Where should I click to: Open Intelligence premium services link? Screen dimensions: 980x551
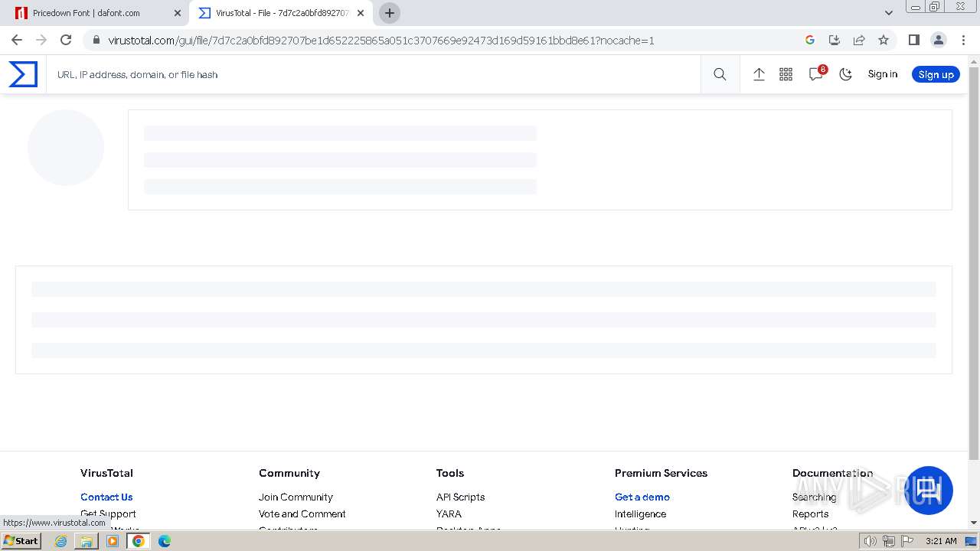coord(640,514)
